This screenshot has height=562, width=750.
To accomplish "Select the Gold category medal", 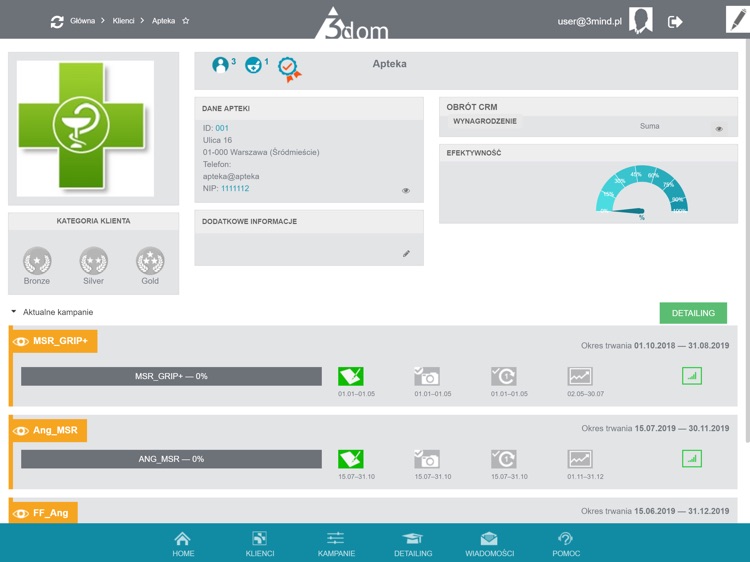I will pos(150,261).
